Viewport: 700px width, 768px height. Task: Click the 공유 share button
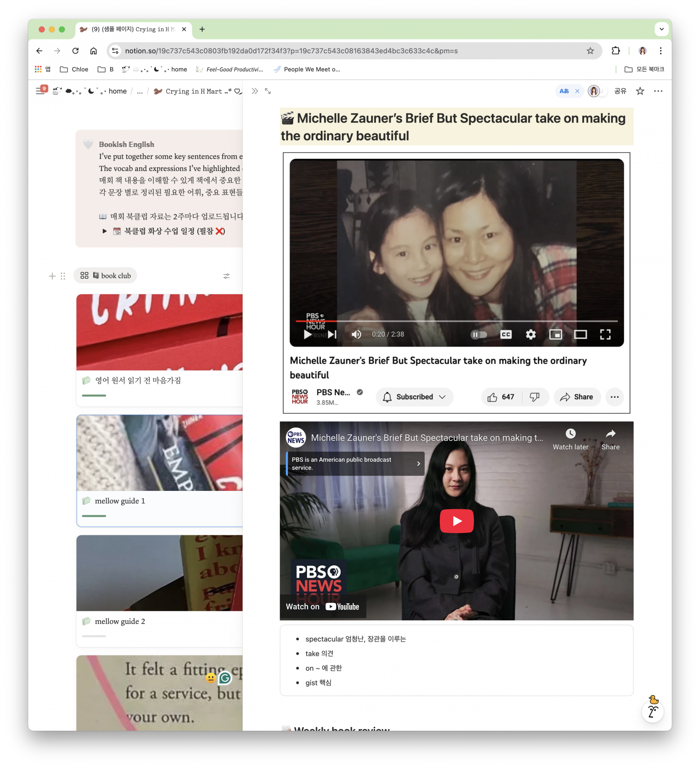coord(620,91)
